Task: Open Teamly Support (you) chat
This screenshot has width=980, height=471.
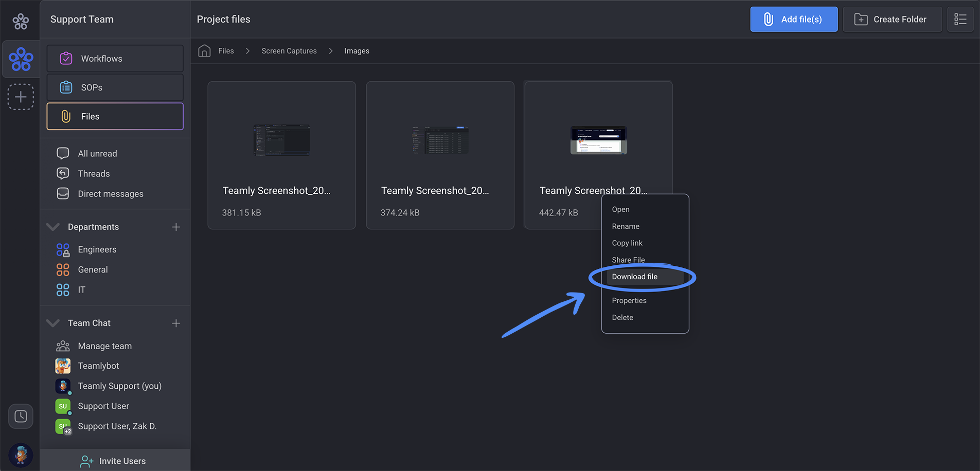Action: click(x=108, y=386)
